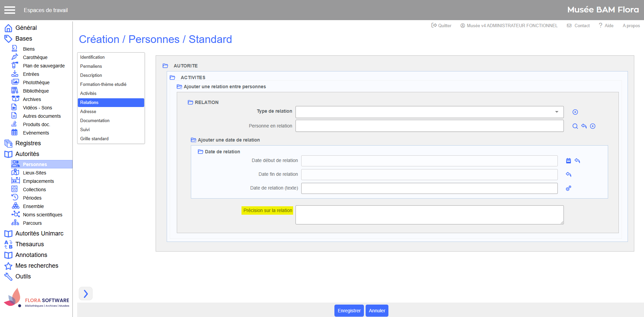Expand the side panel chevron arrow
This screenshot has width=644, height=317.
(x=86, y=294)
